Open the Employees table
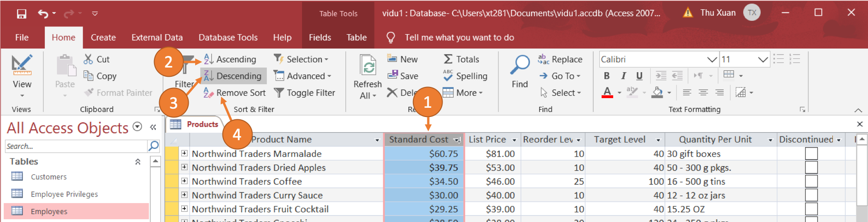Image resolution: width=868 pixels, height=222 pixels. click(x=76, y=211)
